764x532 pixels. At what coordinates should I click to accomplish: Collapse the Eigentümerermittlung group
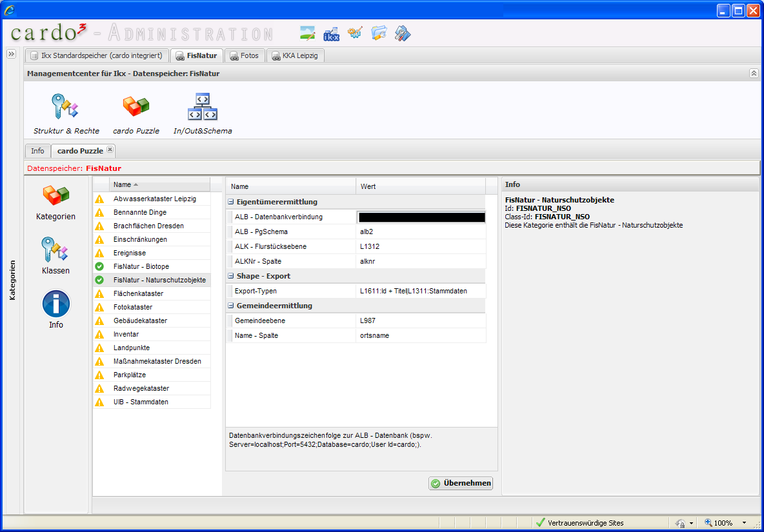(231, 202)
